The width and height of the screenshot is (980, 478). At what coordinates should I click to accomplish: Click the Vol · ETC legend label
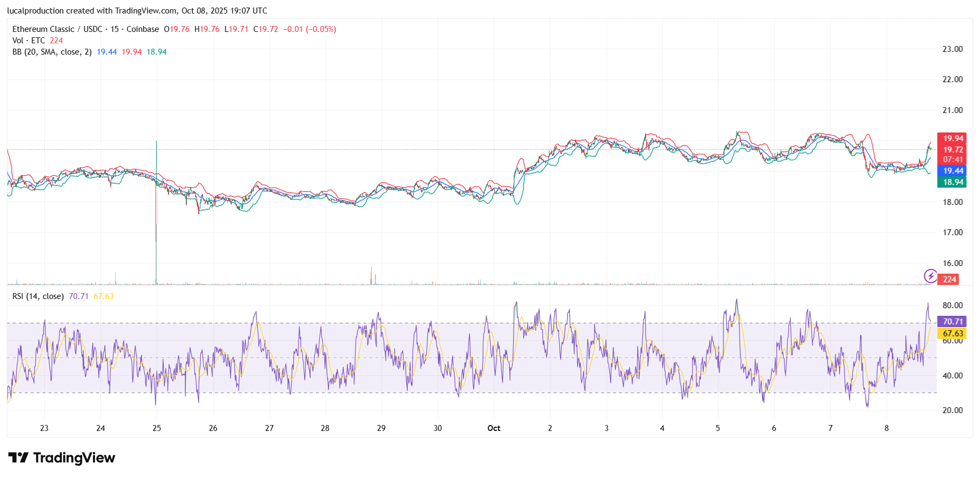click(x=29, y=41)
